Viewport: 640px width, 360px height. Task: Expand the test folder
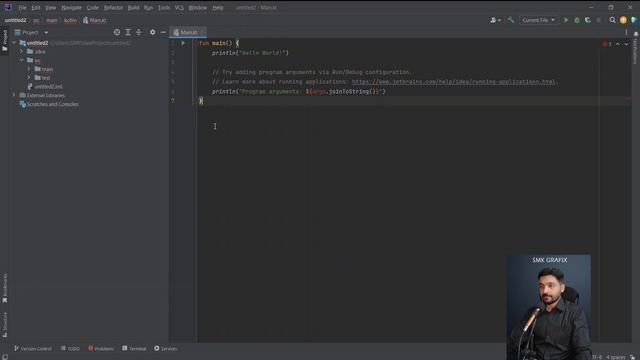[x=29, y=78]
